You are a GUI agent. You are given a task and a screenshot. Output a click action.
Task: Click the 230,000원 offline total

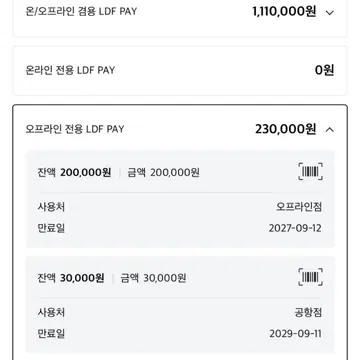tap(286, 129)
